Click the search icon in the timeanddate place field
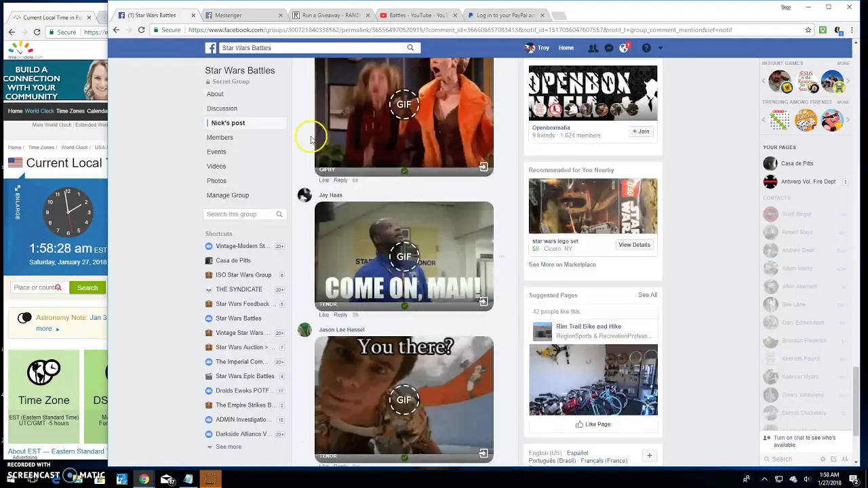 click(58, 287)
